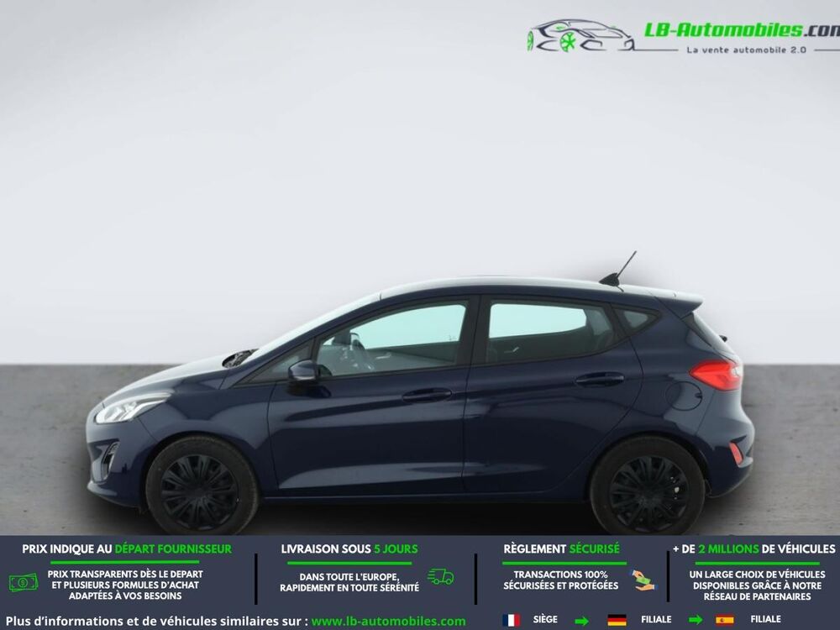Click 'La vente automobile 2.0' tagline
840x630 pixels.
746,50
